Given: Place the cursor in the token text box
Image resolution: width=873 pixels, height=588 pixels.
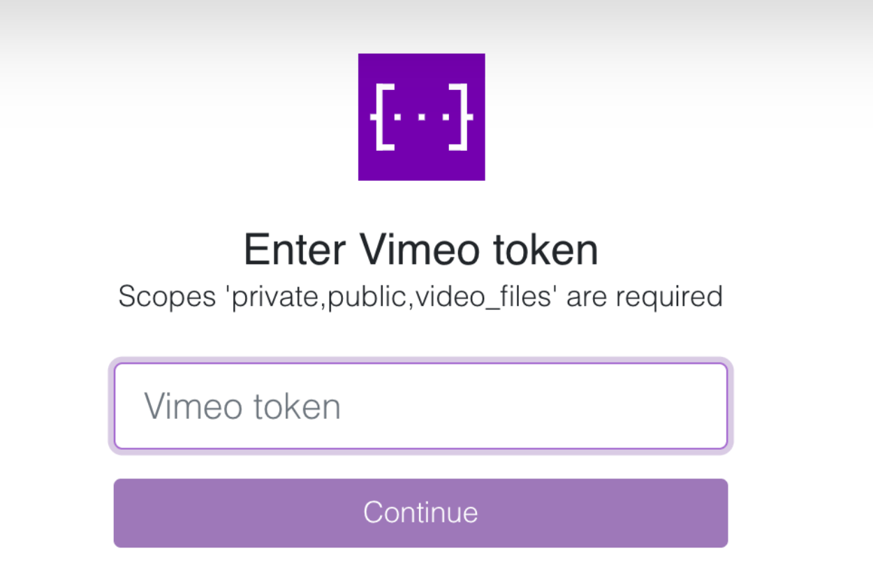Looking at the screenshot, I should (x=421, y=406).
